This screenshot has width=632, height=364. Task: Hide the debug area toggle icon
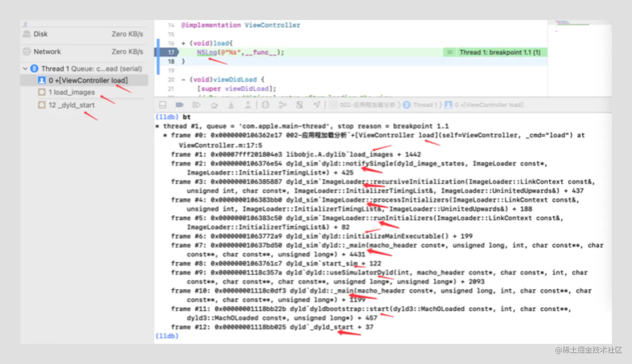point(163,105)
